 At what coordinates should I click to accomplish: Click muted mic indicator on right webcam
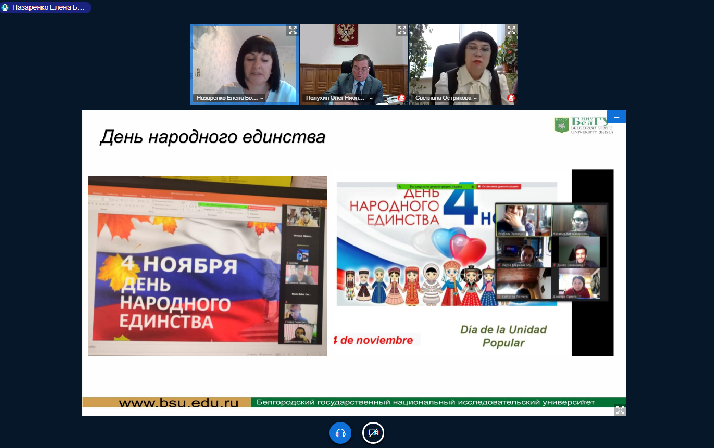512,98
